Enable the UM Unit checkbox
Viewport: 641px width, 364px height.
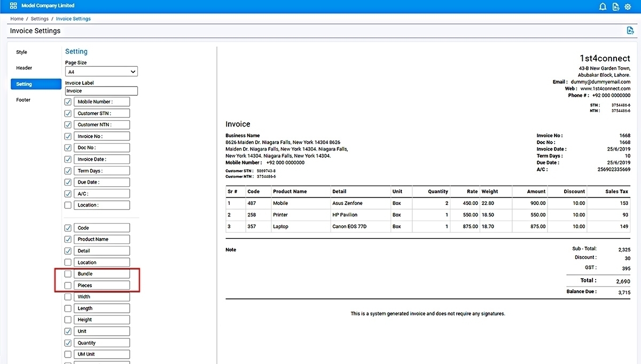pyautogui.click(x=68, y=354)
